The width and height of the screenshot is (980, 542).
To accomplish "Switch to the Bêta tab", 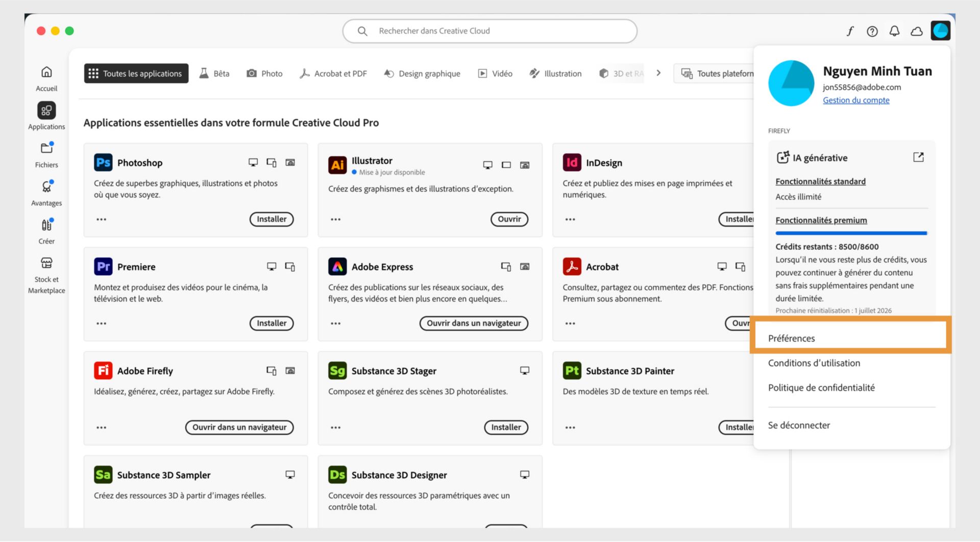I will point(214,73).
